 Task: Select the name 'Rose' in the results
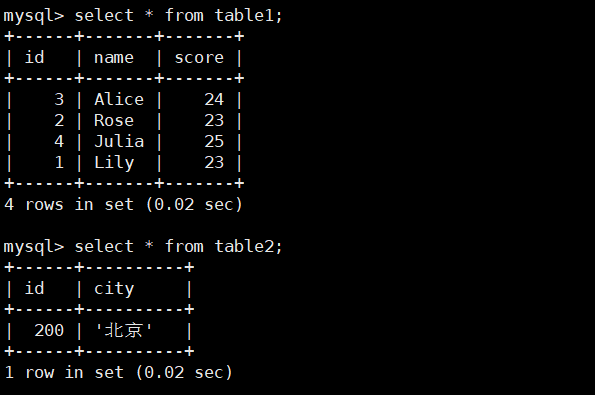tap(114, 121)
